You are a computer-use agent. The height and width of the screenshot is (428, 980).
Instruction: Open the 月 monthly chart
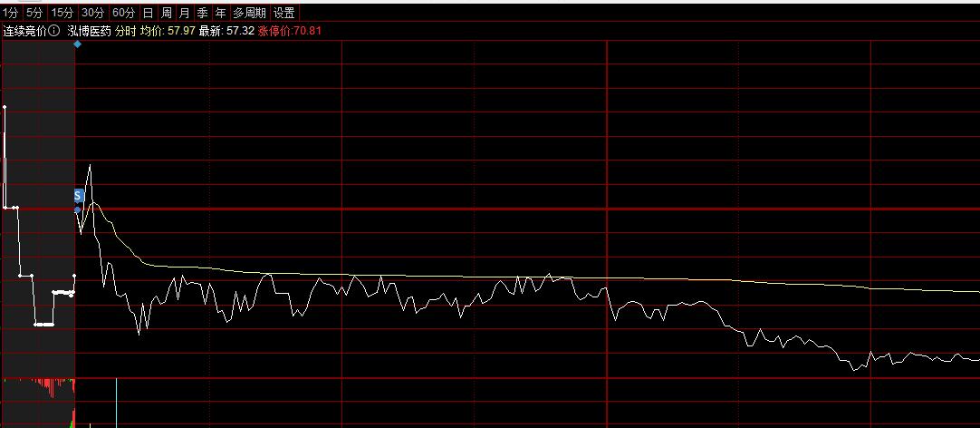pos(185,13)
